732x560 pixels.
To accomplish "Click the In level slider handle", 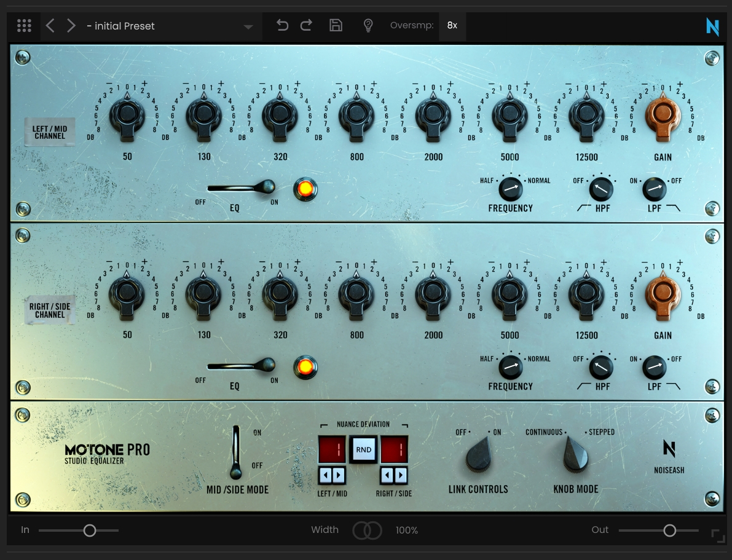I will (90, 530).
